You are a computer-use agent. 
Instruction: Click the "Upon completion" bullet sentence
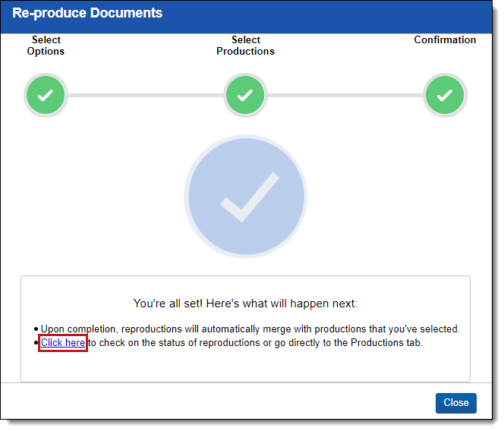pos(250,329)
